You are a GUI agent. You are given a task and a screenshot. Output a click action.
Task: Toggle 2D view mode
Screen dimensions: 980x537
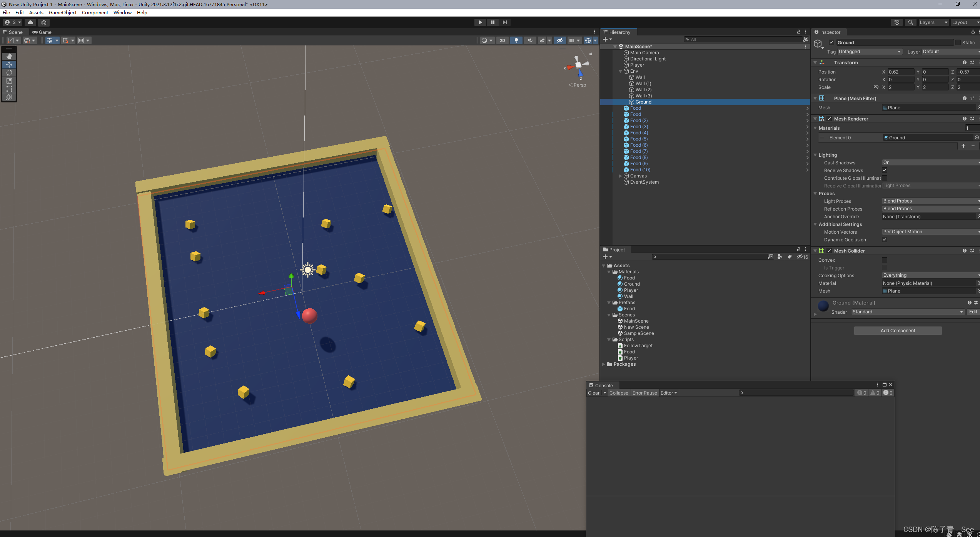(502, 40)
